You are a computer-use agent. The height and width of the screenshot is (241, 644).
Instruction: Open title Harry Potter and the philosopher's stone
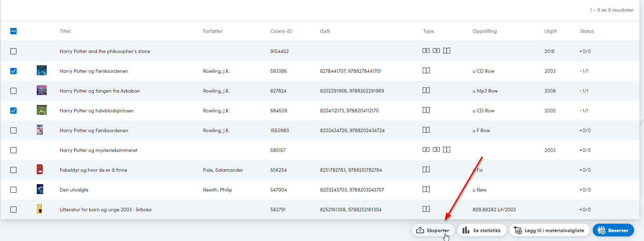click(x=105, y=51)
